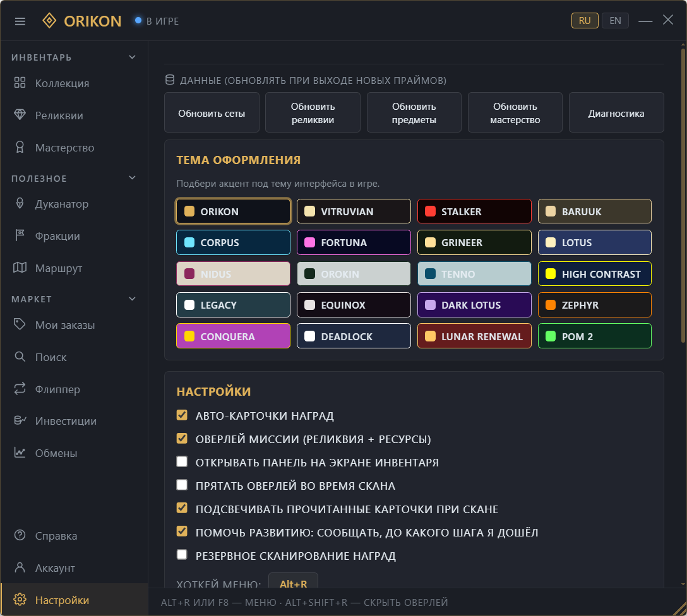Open the hamburger menu icon
The width and height of the screenshot is (687, 616).
(20, 21)
